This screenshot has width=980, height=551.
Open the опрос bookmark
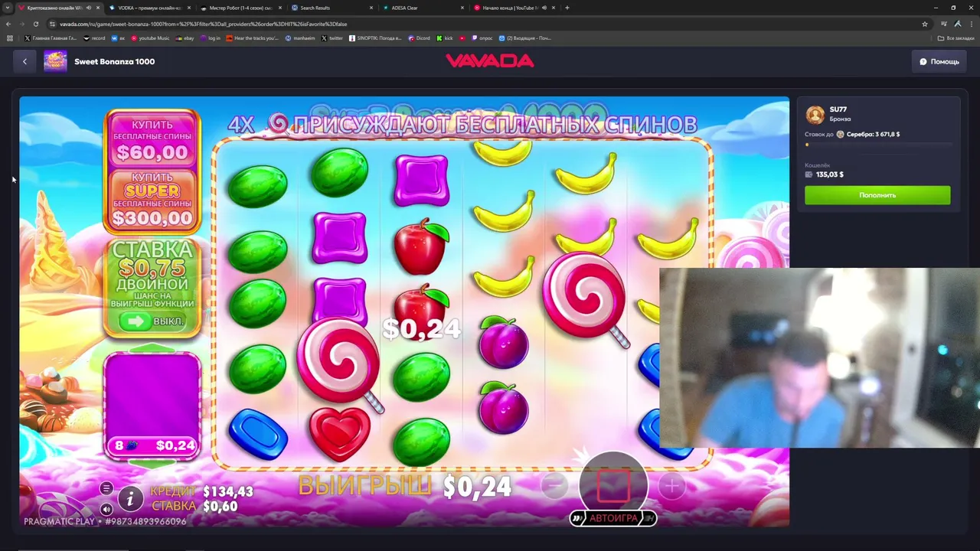click(482, 38)
